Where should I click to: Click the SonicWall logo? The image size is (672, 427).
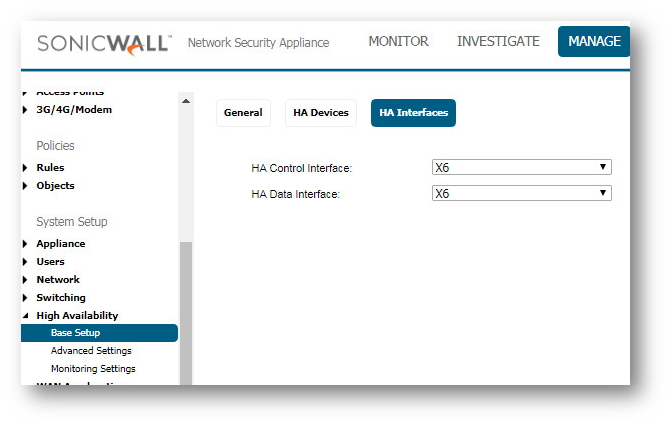(x=104, y=43)
